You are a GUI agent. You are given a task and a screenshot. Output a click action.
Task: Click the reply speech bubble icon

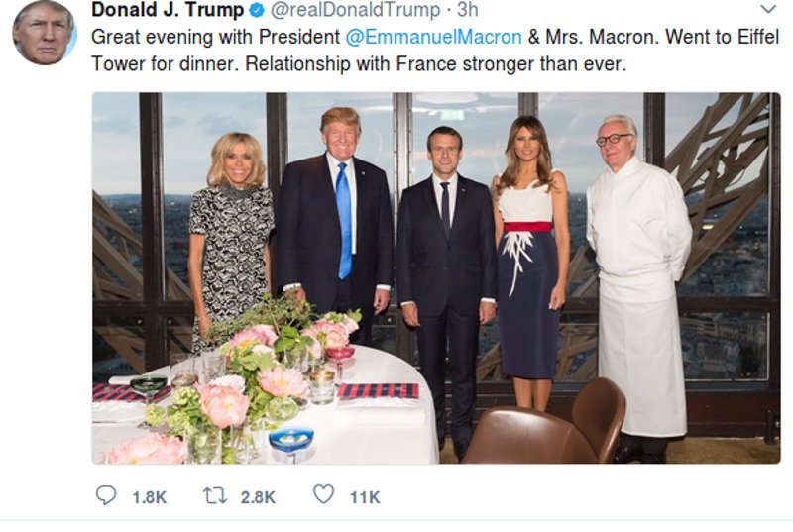pyautogui.click(x=106, y=495)
